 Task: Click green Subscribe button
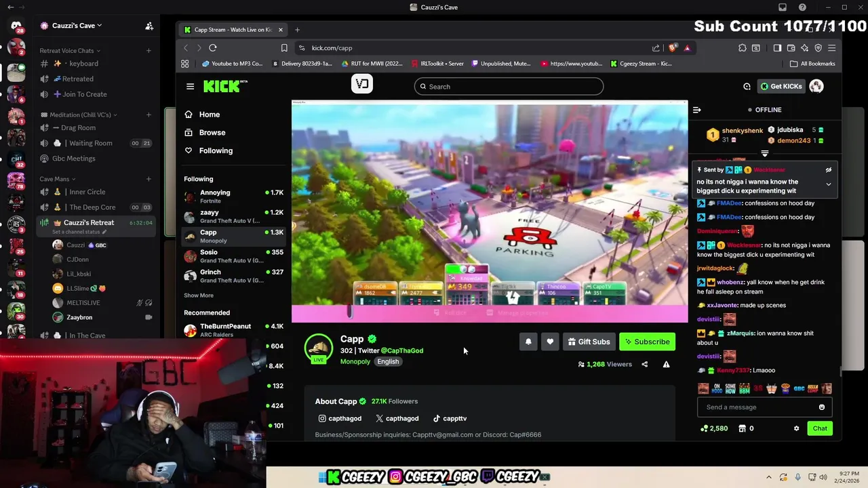click(647, 342)
